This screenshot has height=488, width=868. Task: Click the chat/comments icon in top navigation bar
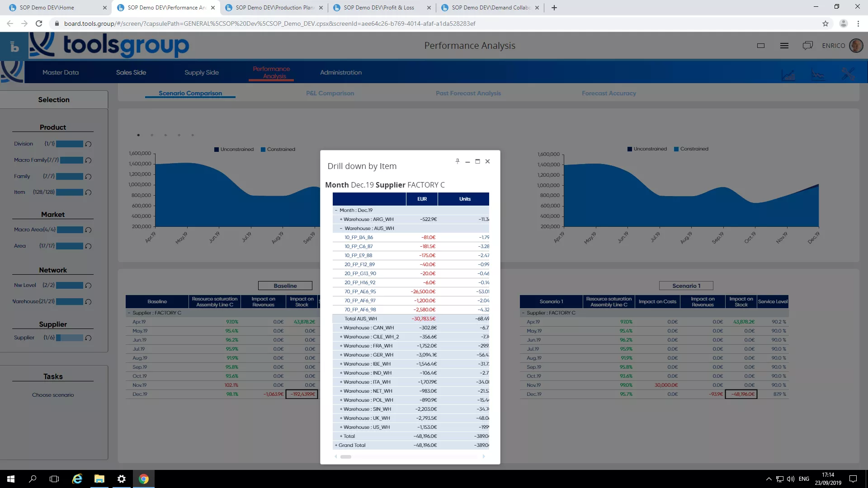(808, 45)
